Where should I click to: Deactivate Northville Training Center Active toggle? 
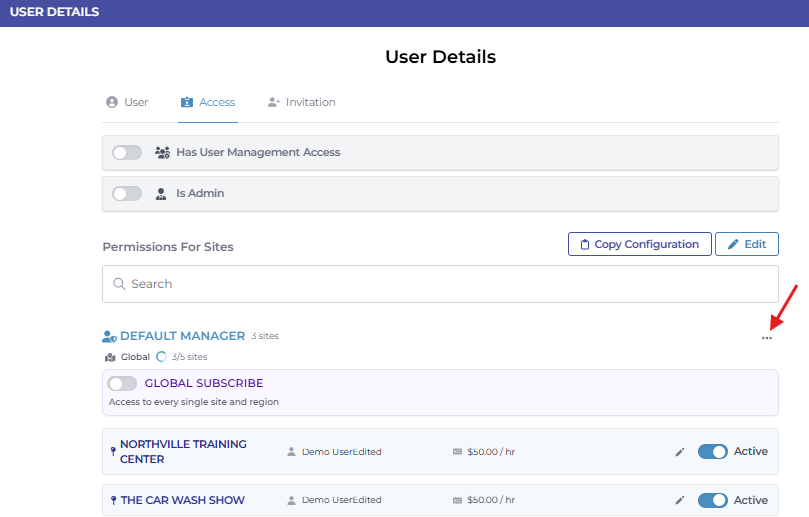point(712,452)
